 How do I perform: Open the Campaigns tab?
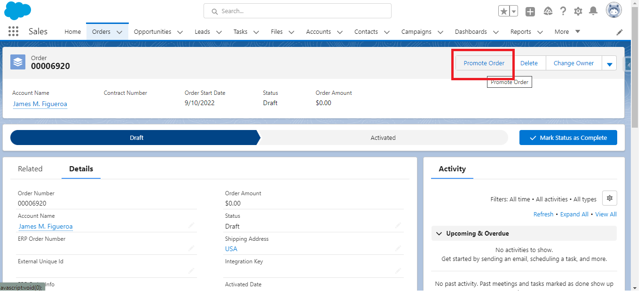coord(416,31)
